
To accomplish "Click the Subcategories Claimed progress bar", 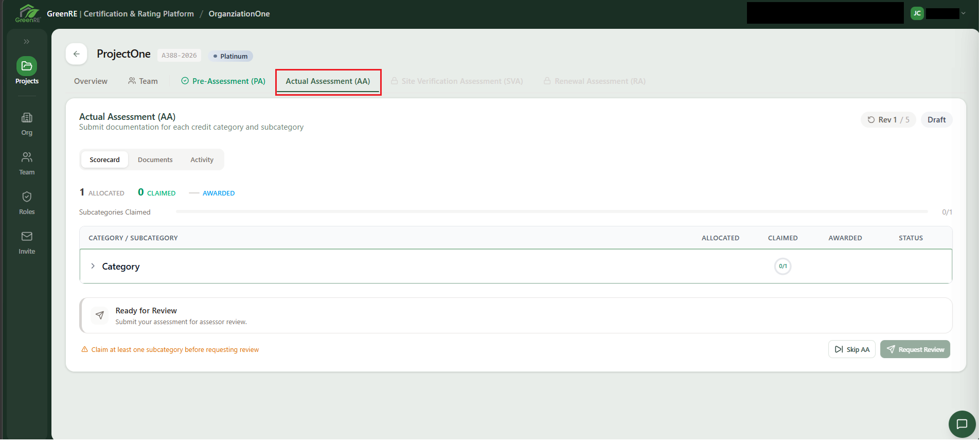I will pyautogui.click(x=551, y=211).
